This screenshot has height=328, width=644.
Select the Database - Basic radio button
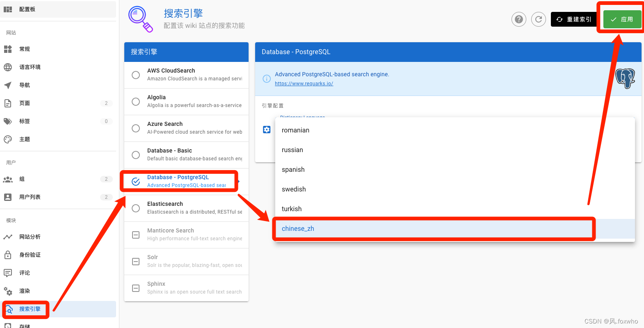coord(136,155)
